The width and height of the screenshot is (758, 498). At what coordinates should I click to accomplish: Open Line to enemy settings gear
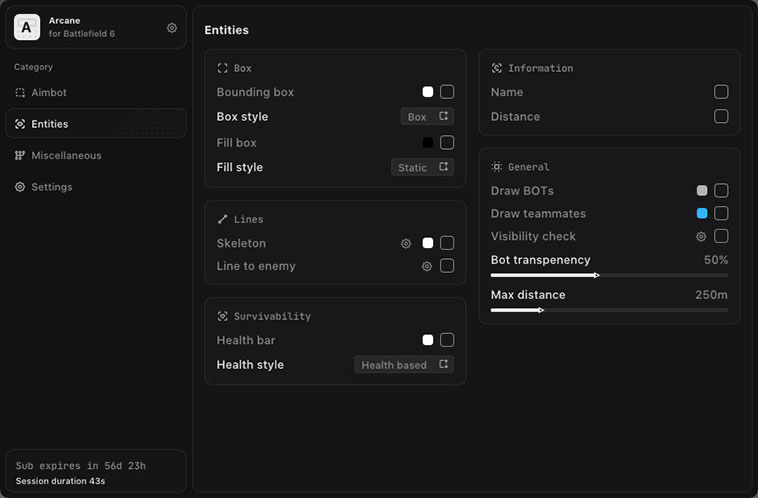(x=427, y=266)
